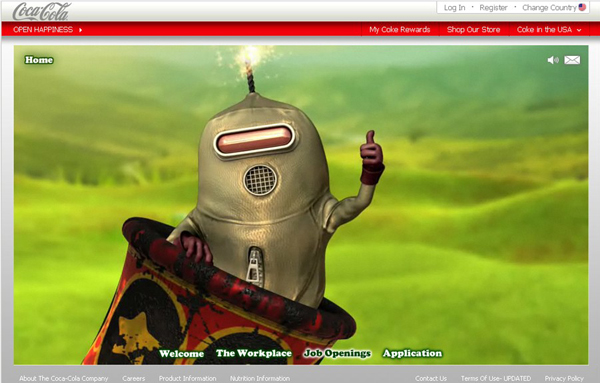
Task: Open the Contact Us footer link
Action: click(x=431, y=378)
